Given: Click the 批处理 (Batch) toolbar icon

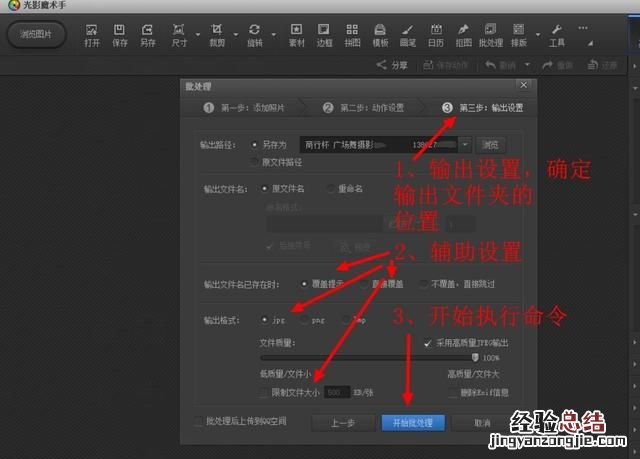Looking at the screenshot, I should coord(491,35).
